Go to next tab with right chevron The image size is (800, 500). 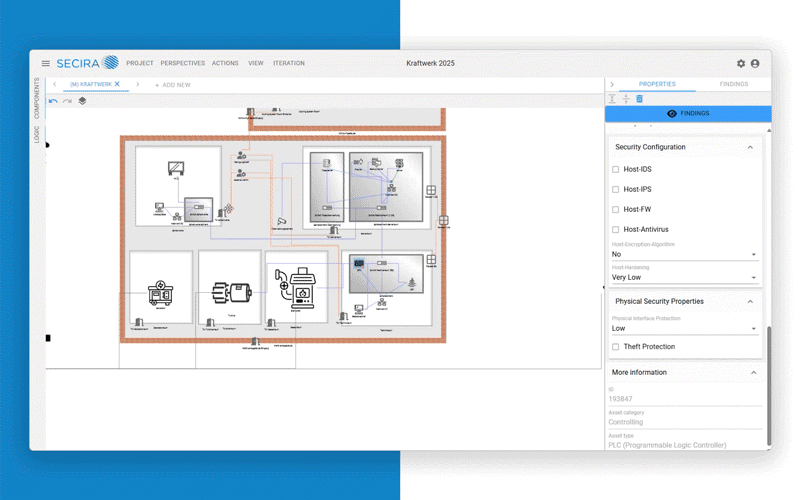point(138,84)
